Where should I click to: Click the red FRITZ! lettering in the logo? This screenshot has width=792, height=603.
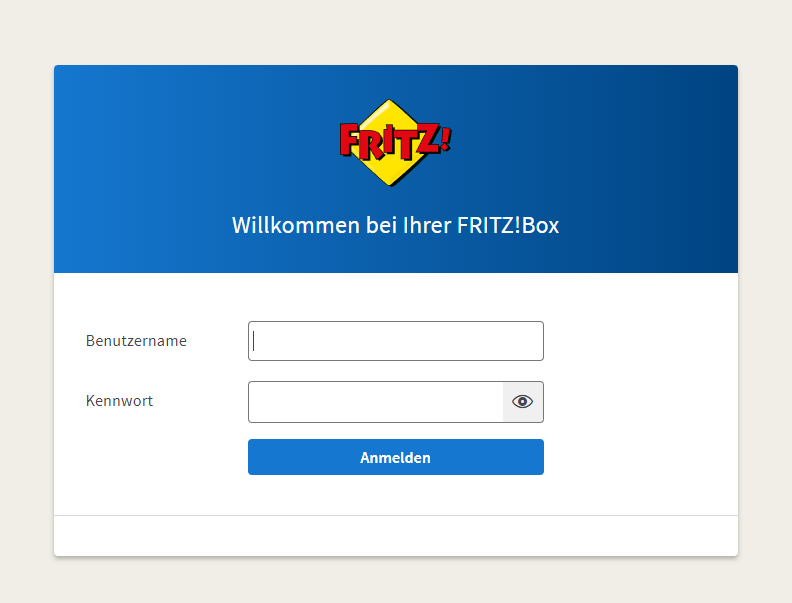tap(395, 139)
